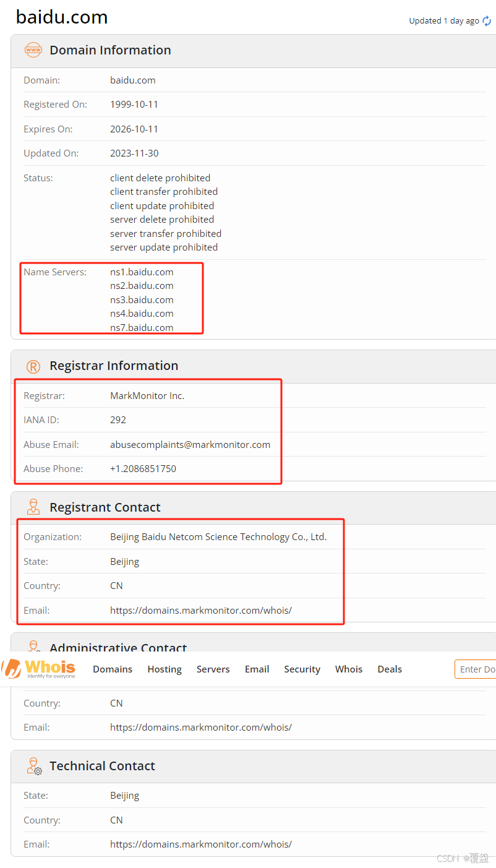The image size is (496, 868).
Task: Select the expiry date 2026-10-11
Action: point(134,129)
